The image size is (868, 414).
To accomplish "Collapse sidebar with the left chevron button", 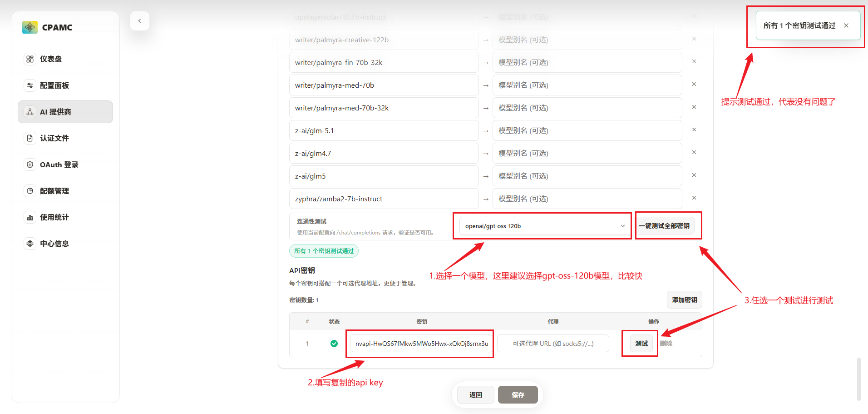I will pos(140,21).
